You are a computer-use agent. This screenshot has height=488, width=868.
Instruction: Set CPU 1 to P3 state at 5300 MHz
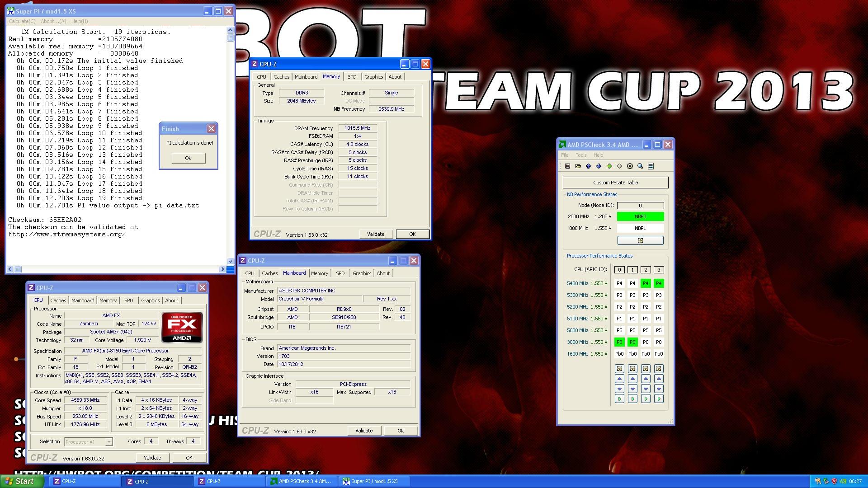[632, 295]
